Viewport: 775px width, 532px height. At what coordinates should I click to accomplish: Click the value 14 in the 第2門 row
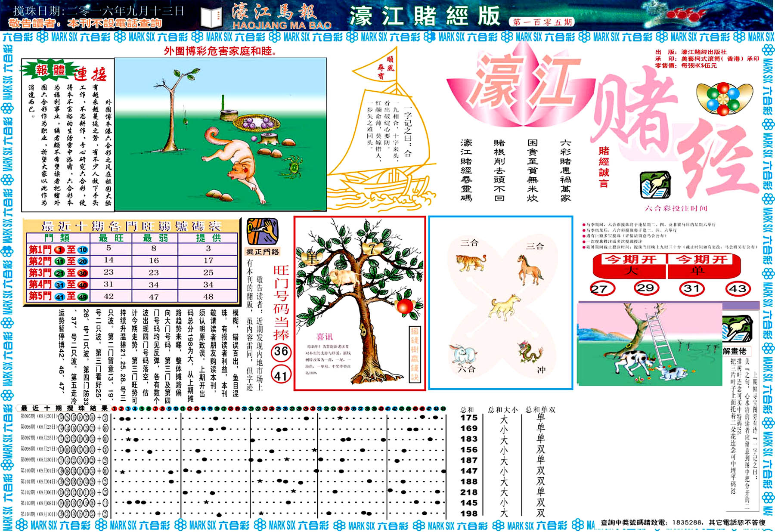(x=109, y=260)
